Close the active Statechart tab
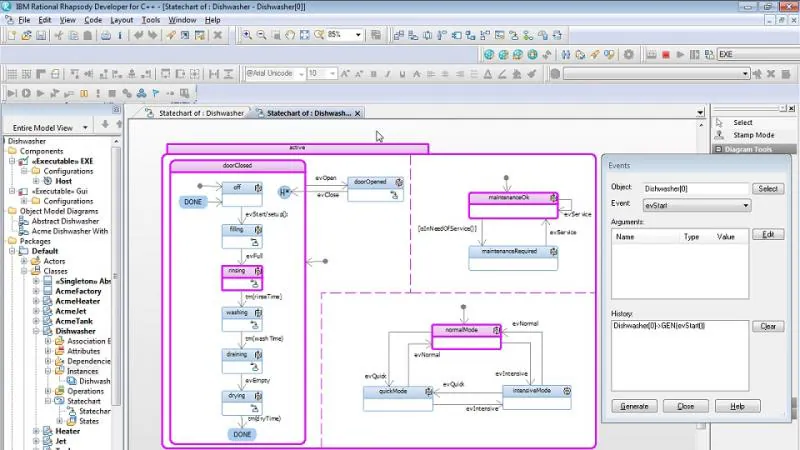 pyautogui.click(x=358, y=113)
